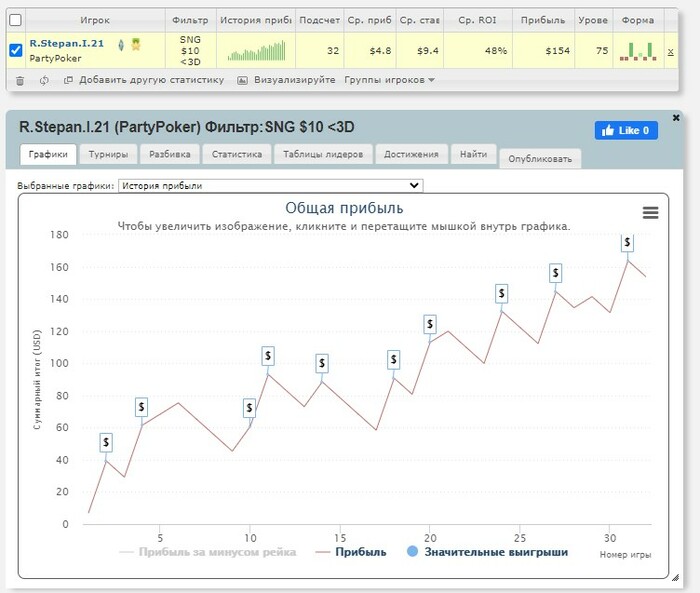Click the Facebook Like button

pos(626,130)
